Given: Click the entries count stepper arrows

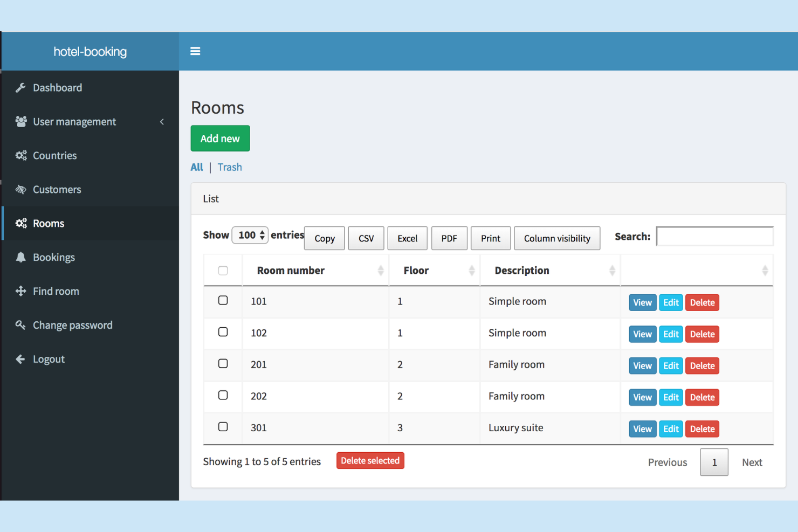Looking at the screenshot, I should coord(262,235).
